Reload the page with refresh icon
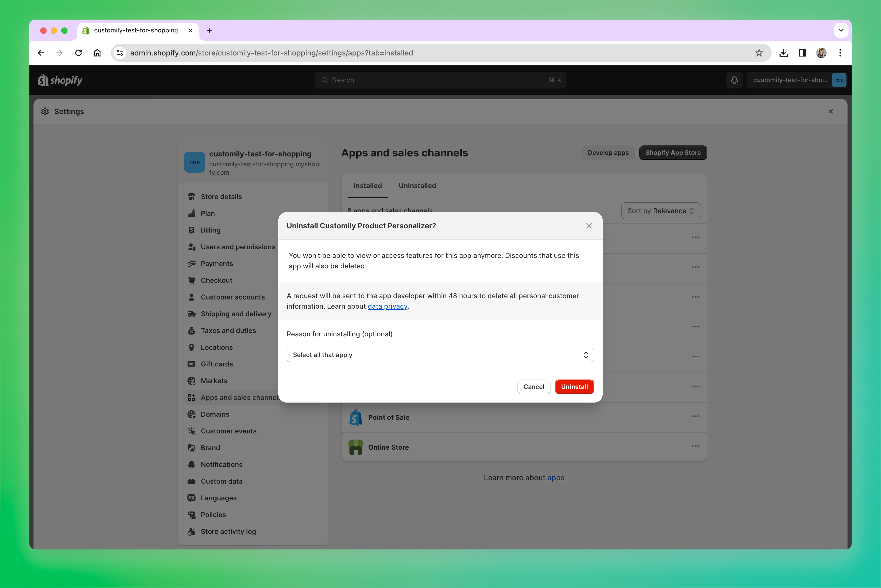 (78, 53)
